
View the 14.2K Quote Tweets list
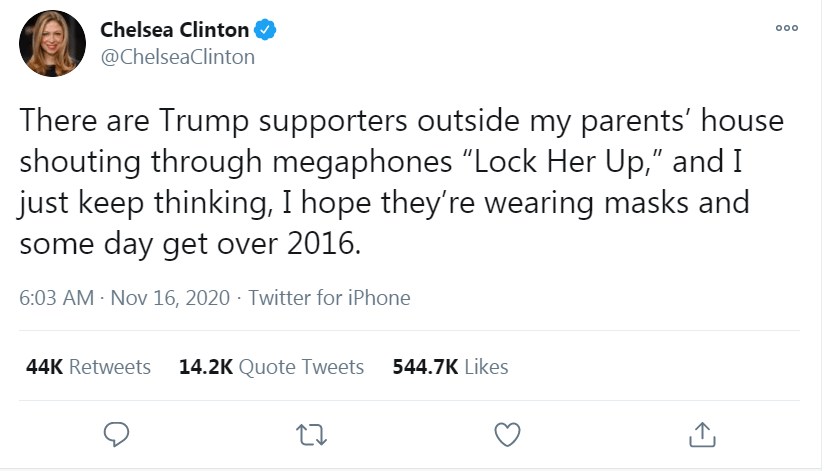click(271, 367)
